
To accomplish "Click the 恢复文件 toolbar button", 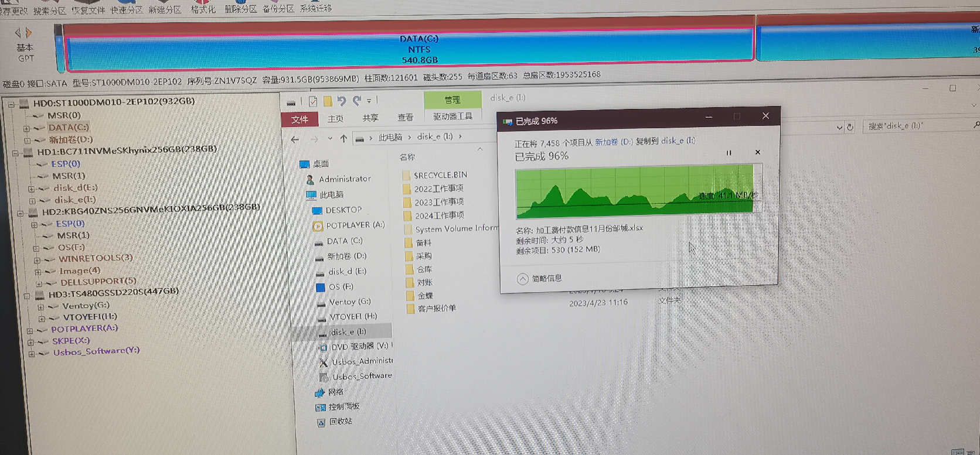I will point(88,10).
